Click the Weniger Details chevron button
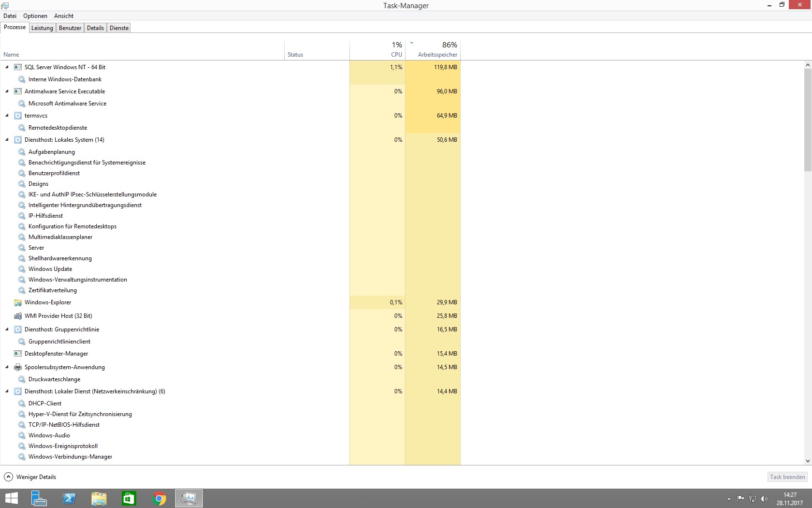 tap(9, 477)
